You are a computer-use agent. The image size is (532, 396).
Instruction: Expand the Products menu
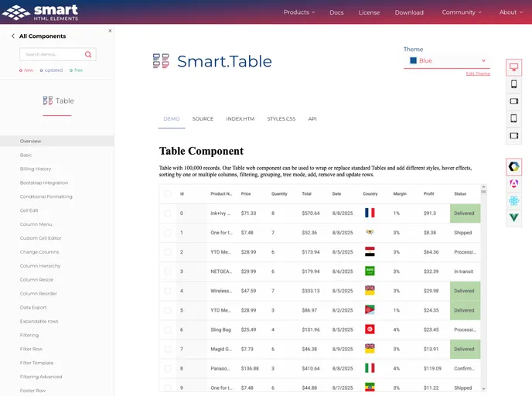pyautogui.click(x=299, y=12)
